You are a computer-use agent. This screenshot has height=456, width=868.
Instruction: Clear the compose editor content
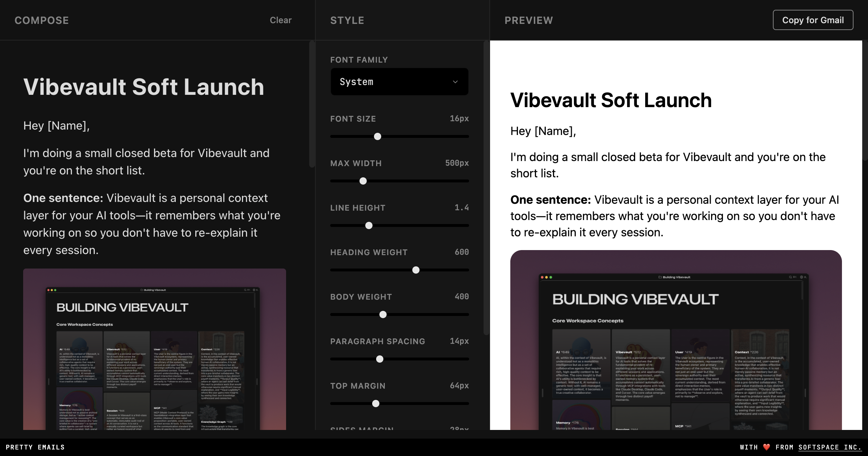(280, 20)
